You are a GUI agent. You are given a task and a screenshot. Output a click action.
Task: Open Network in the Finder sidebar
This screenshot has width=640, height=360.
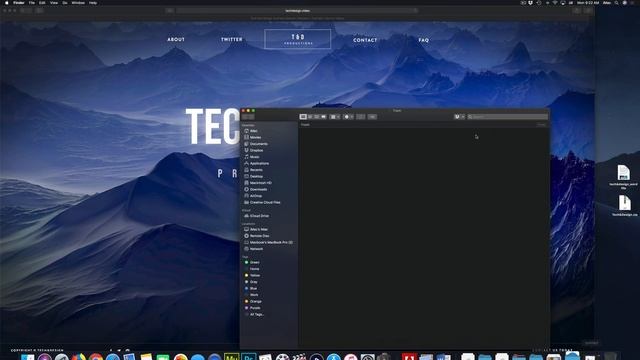(x=253, y=249)
